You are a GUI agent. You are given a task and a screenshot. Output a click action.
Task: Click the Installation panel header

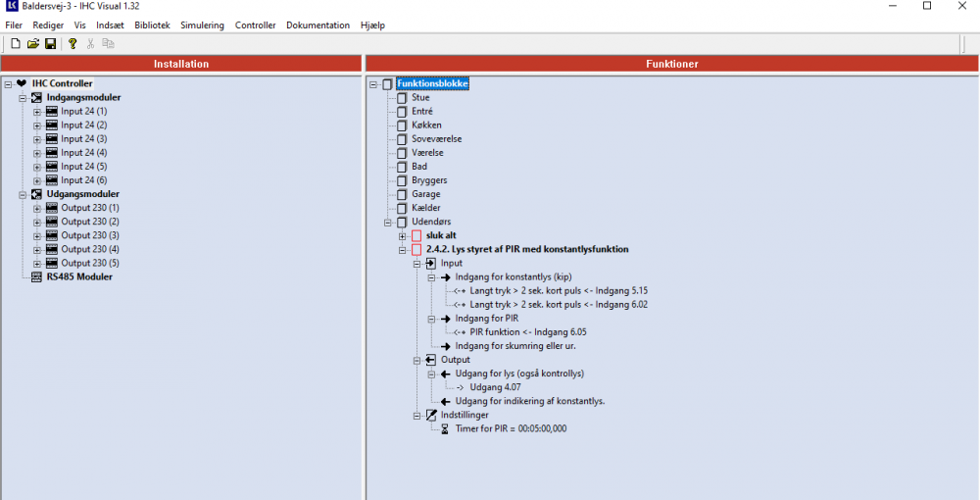(x=181, y=64)
